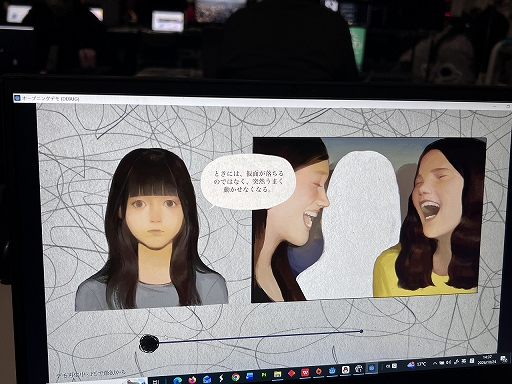The image size is (512, 384).
Task: Select the highlighted running game taskbar icon
Action: (x=371, y=368)
